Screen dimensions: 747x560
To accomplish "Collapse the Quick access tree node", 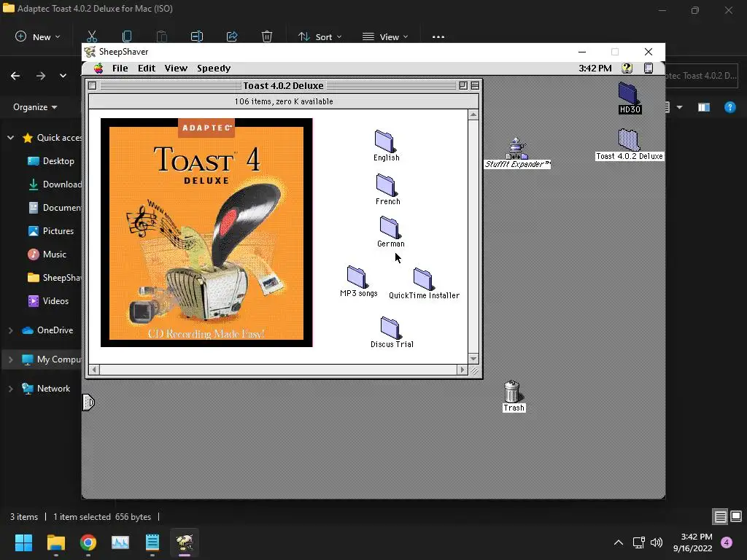I will pyautogui.click(x=10, y=138).
